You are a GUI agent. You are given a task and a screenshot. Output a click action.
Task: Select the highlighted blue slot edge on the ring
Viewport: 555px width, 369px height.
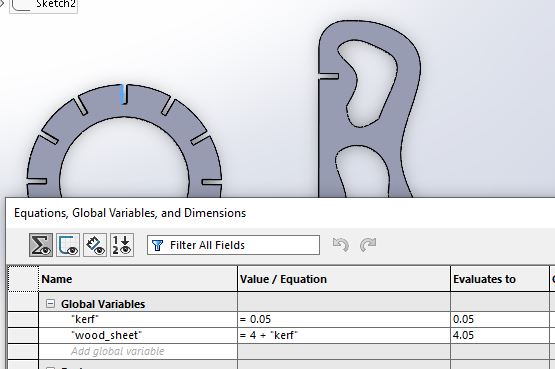pyautogui.click(x=122, y=94)
